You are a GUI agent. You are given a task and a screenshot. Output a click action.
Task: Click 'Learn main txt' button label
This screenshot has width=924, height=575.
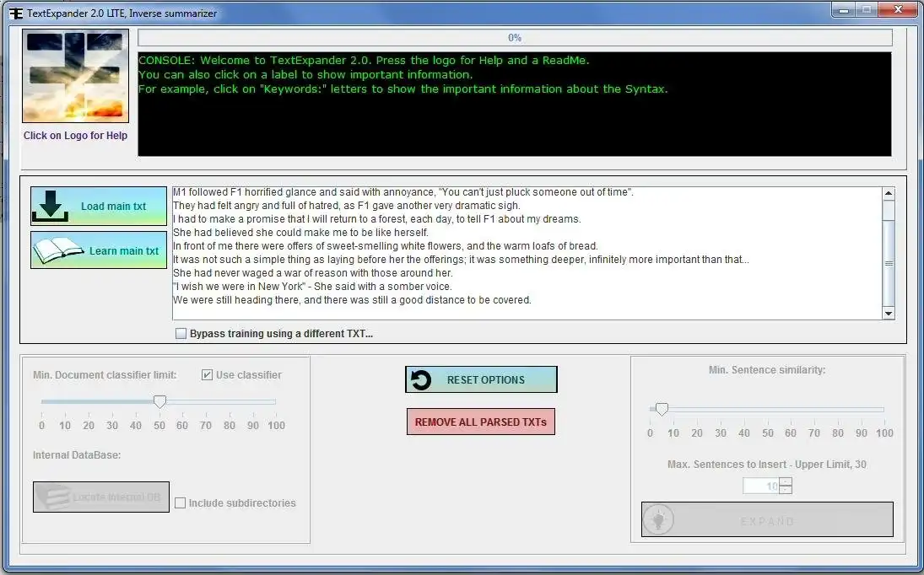tap(124, 250)
